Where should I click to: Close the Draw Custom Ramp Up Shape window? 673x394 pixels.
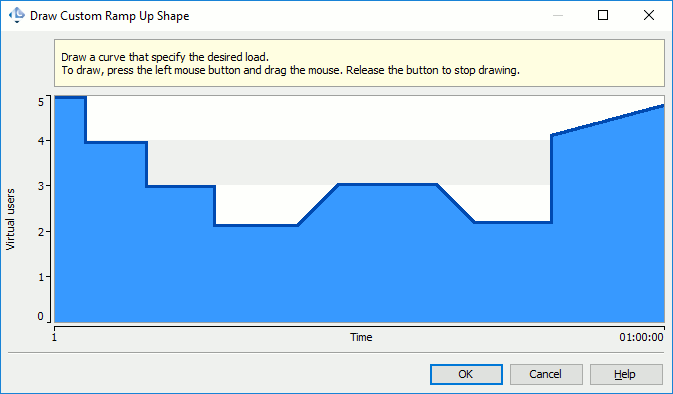(649, 15)
